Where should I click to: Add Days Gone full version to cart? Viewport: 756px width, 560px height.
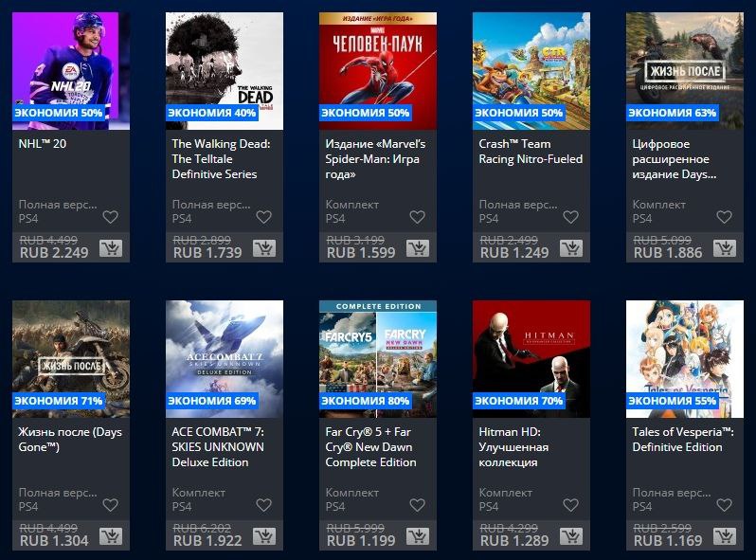(111, 536)
